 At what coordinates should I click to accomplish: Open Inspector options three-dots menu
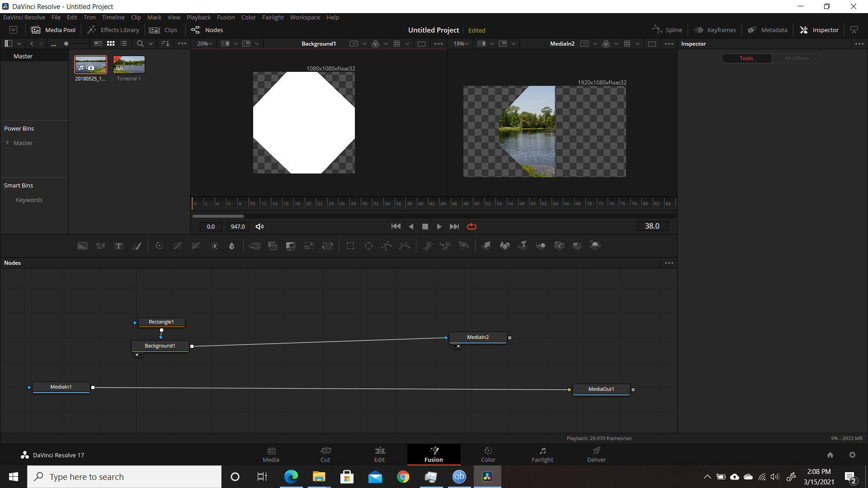(x=859, y=44)
